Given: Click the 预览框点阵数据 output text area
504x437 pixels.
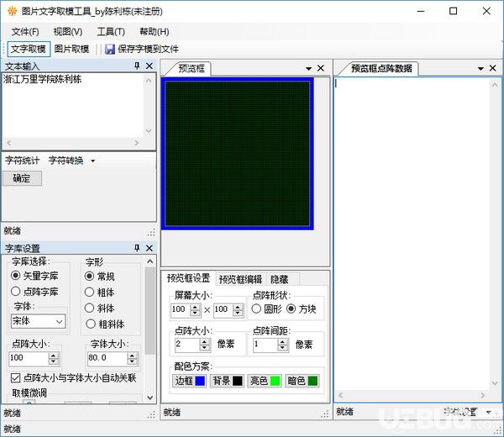Looking at the screenshot, I should tap(412, 234).
